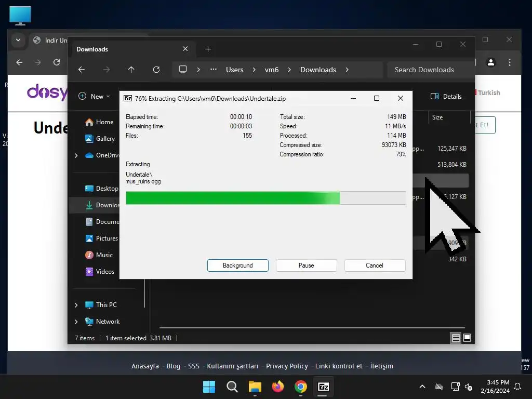
Task: Click the green extraction progress bar
Action: (265, 198)
